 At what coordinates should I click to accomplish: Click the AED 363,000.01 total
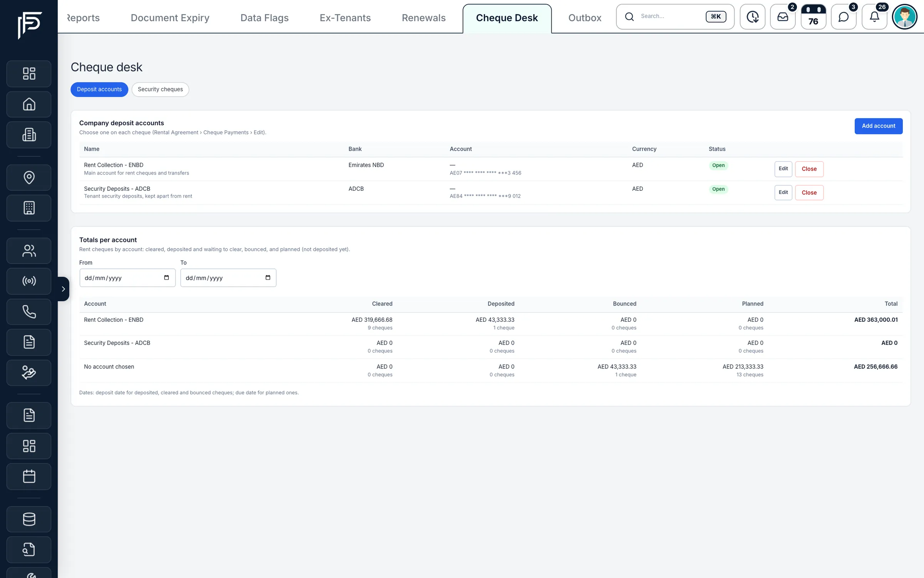(876, 320)
